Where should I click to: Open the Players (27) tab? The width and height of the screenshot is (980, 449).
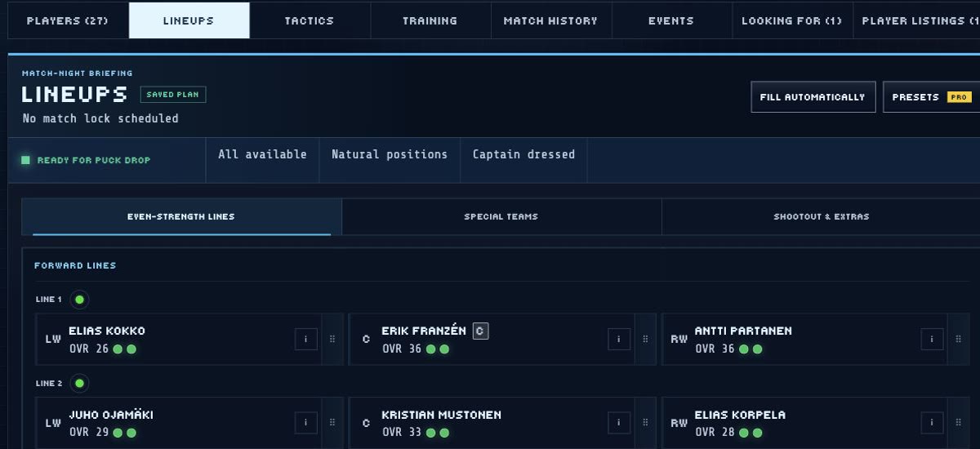coord(68,20)
